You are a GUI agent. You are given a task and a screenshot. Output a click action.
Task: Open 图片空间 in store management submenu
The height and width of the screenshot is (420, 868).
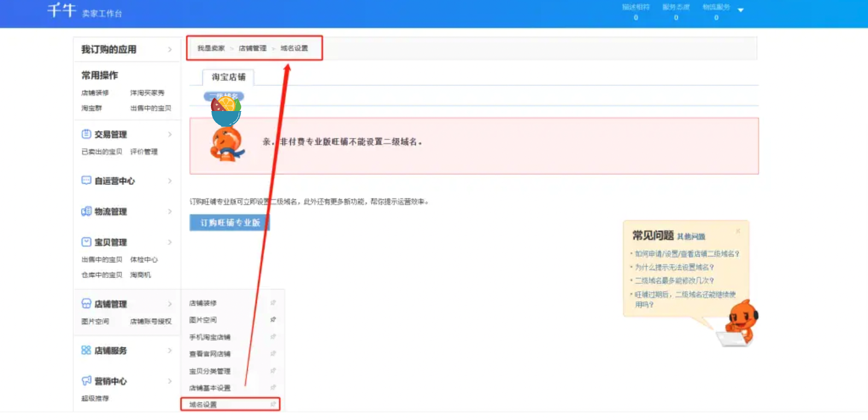point(203,320)
